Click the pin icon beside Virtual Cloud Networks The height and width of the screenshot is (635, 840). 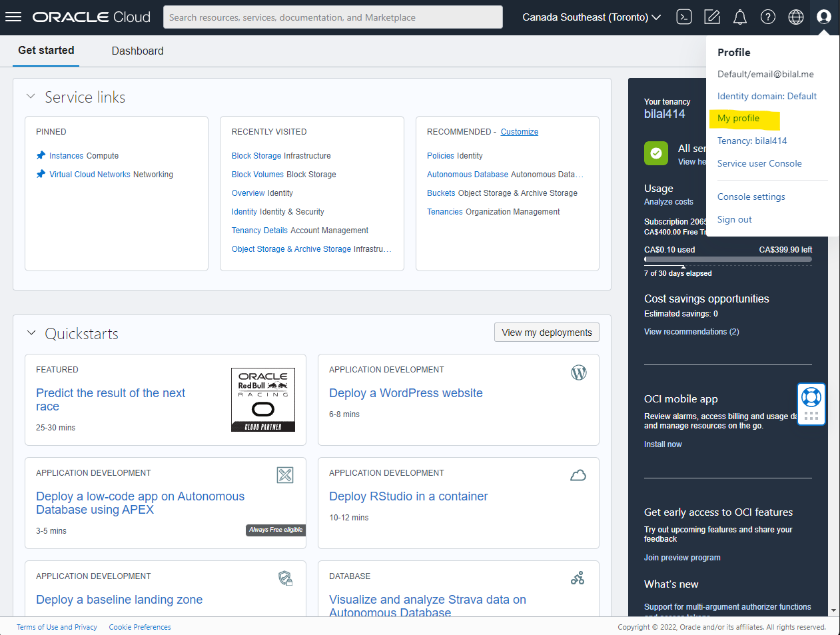(41, 174)
